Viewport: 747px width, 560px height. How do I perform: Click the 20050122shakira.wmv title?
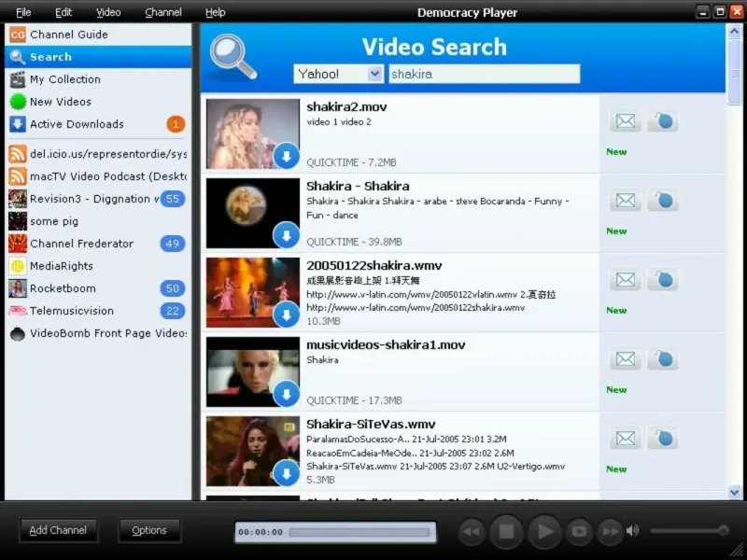(x=374, y=265)
